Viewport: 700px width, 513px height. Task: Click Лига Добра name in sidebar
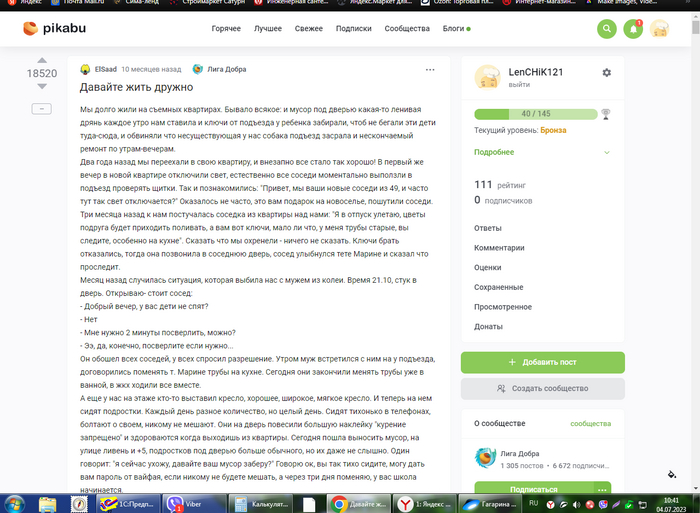520,453
